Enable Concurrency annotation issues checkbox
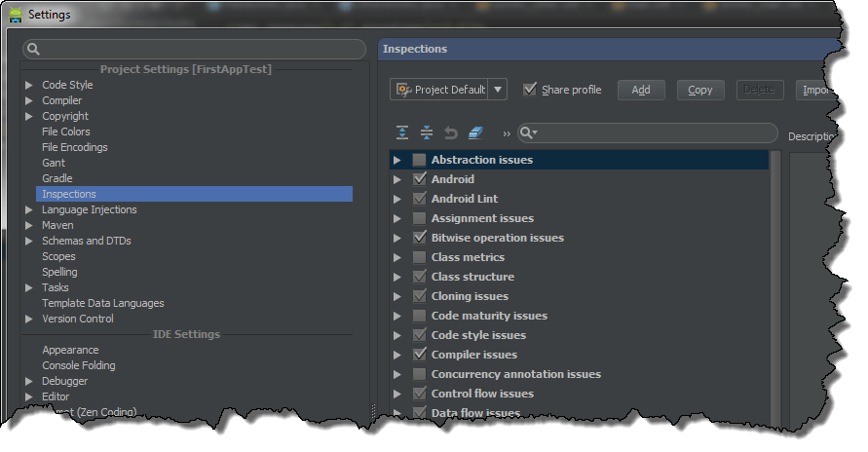 [x=419, y=374]
